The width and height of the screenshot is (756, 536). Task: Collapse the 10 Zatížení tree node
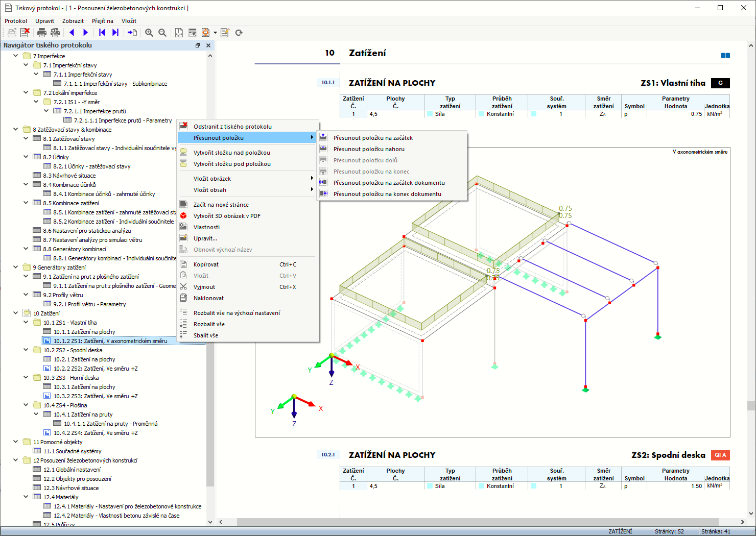16,313
